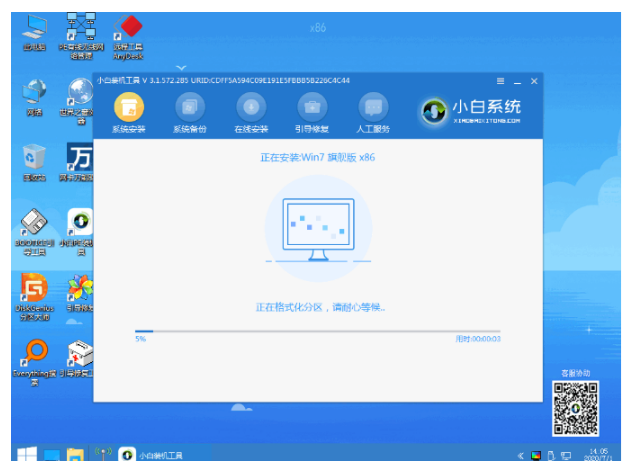Close the 小白装机工具 window

(x=534, y=80)
